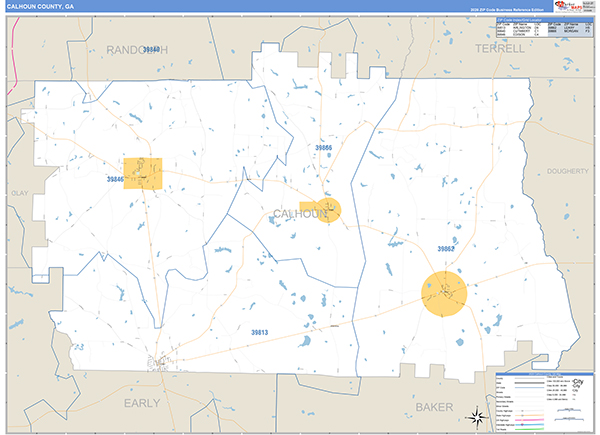Viewport: 600px width, 435px height.
Task: Click ZIP code label 39813
Action: 259,332
